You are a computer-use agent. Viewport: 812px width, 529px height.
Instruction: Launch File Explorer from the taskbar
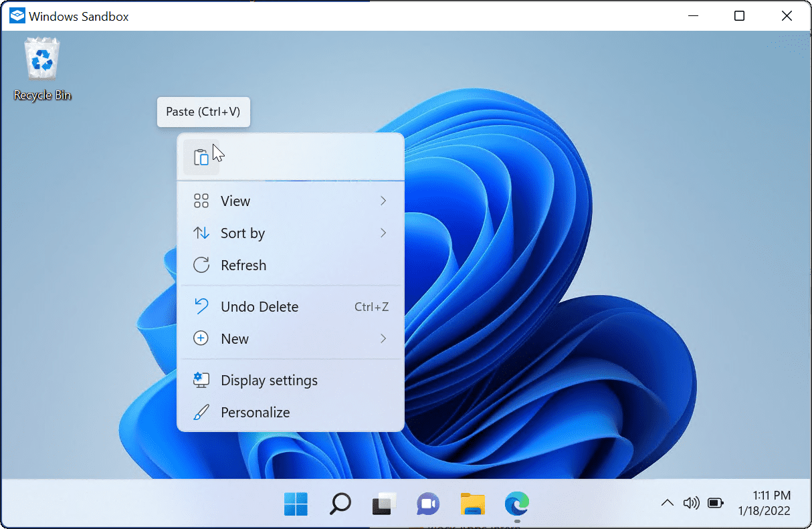point(472,504)
